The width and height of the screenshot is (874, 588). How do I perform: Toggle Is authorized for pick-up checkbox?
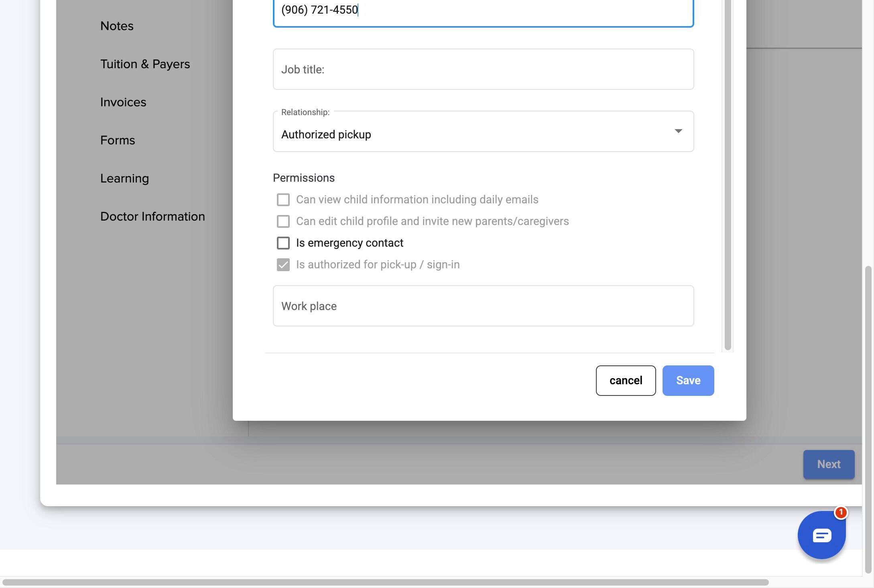click(283, 265)
